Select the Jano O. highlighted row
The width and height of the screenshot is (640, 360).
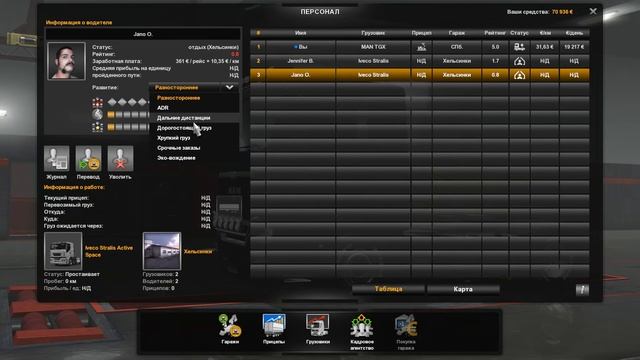[420, 75]
